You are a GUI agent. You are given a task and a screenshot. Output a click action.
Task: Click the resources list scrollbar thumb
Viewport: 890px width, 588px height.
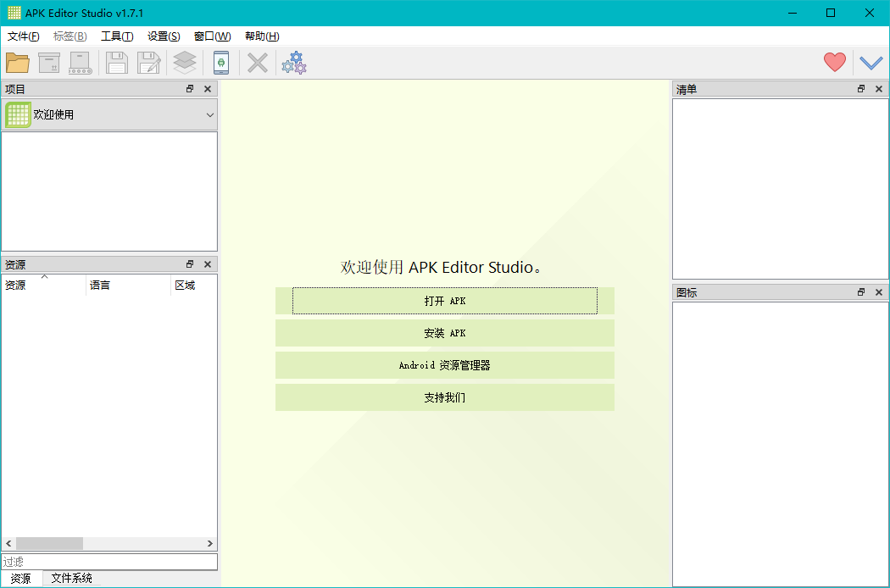[x=49, y=544]
